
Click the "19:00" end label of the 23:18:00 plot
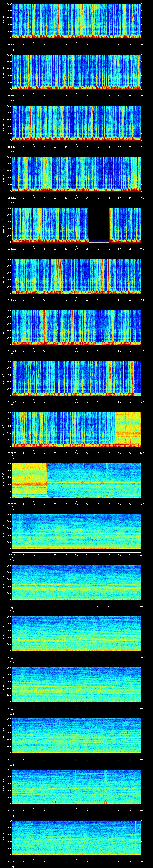click(141, 249)
